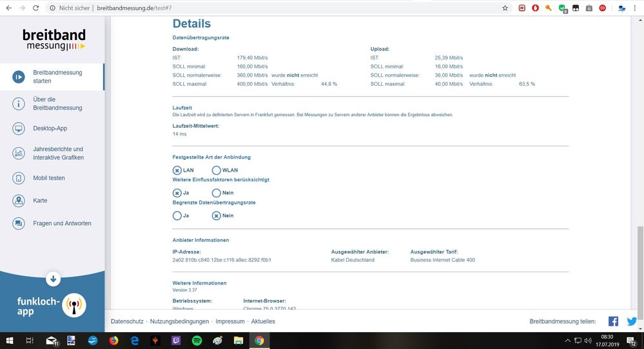Start Breitbandmessung from sidebar menu
This screenshot has height=349, width=644.
(52, 77)
